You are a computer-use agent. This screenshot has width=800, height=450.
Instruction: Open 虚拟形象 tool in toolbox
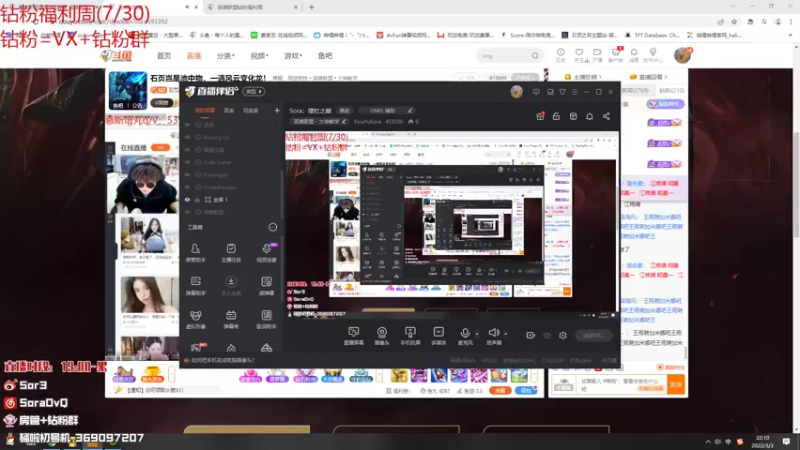click(195, 319)
